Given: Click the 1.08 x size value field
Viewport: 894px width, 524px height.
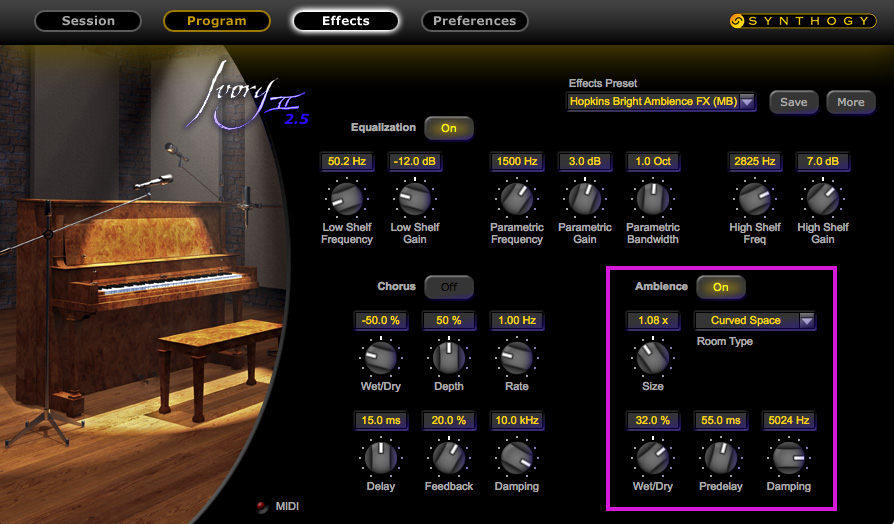Looking at the screenshot, I should 653,320.
